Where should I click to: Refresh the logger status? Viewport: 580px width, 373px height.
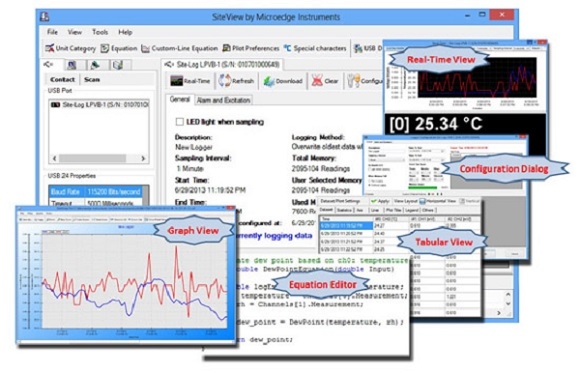pyautogui.click(x=236, y=81)
